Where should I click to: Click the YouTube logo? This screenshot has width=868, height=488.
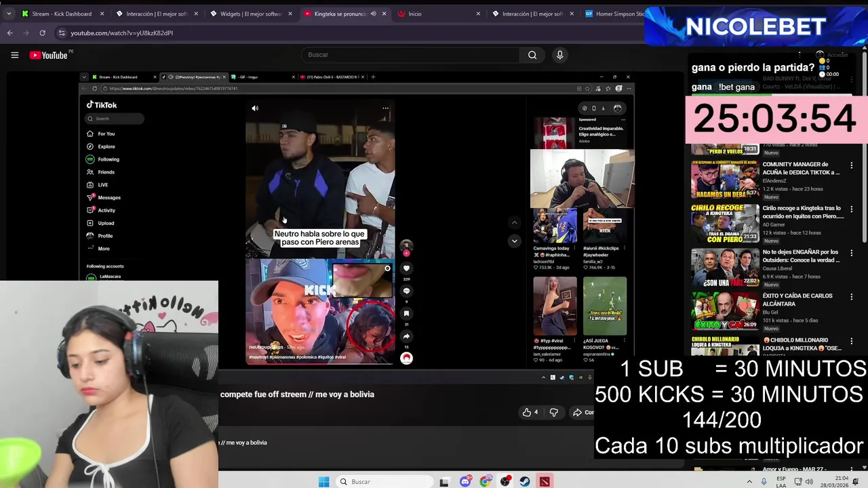click(x=50, y=55)
